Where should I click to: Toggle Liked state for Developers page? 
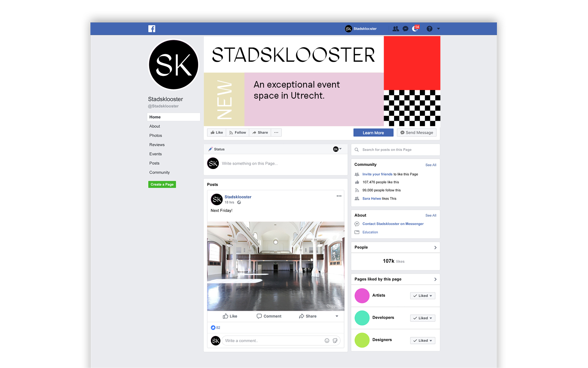[423, 318]
